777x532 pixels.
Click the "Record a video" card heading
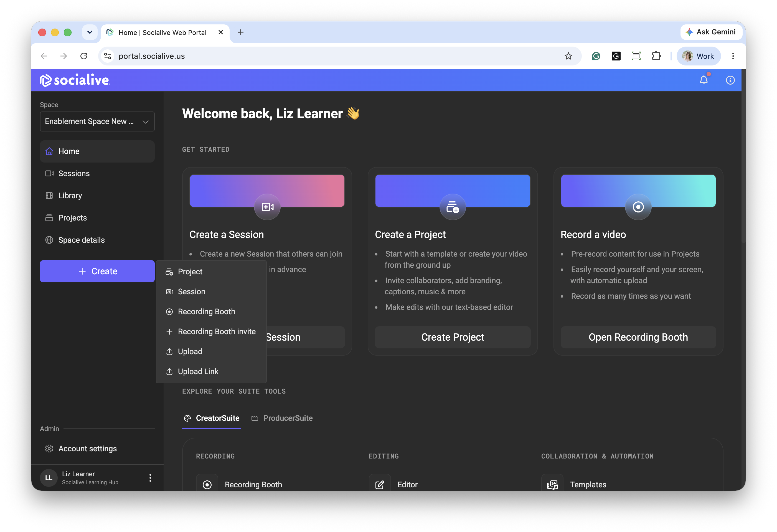593,235
